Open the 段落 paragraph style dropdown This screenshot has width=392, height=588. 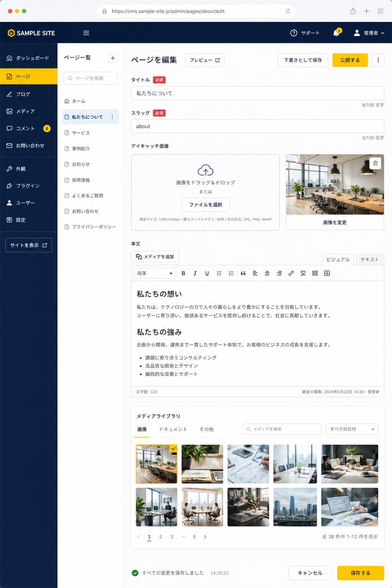tap(155, 273)
